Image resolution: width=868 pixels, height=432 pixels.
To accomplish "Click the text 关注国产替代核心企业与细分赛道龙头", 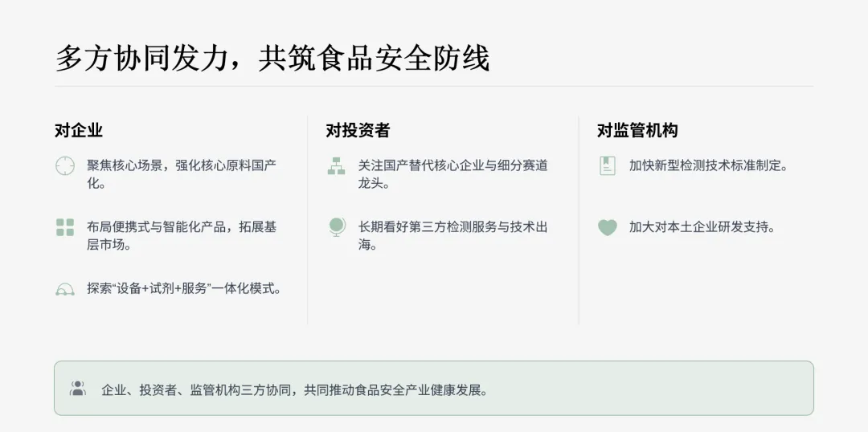I will pyautogui.click(x=452, y=174).
